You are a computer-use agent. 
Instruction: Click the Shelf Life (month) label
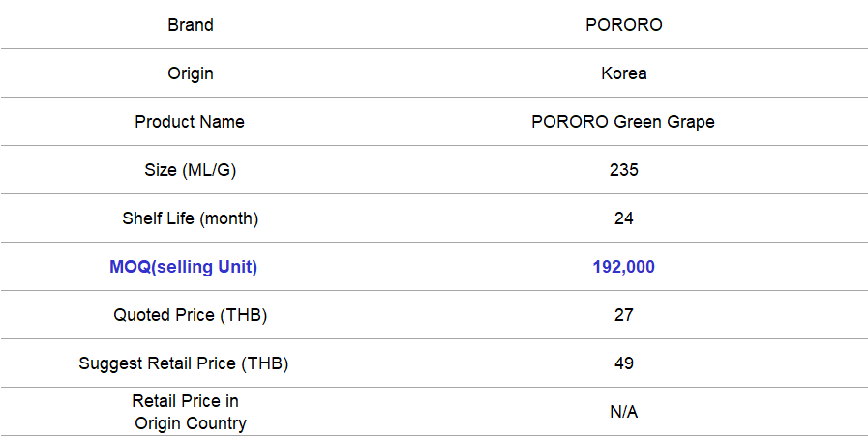(x=191, y=218)
